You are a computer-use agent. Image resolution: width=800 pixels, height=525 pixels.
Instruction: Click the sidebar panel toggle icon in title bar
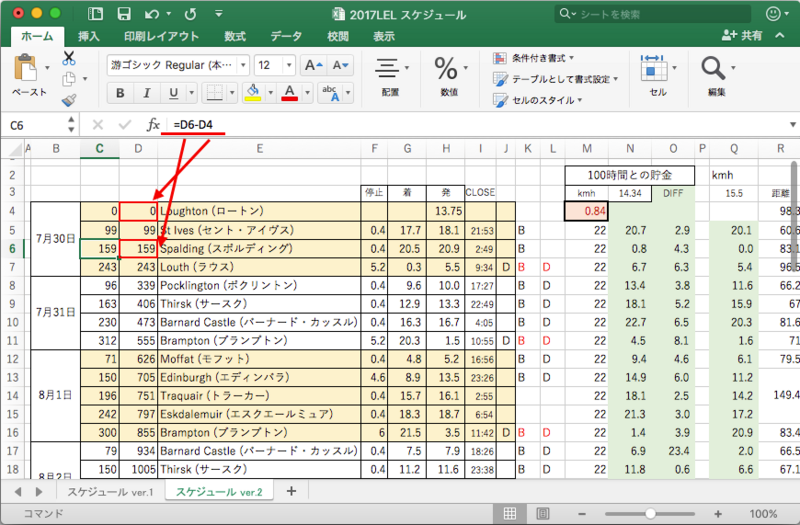point(95,14)
